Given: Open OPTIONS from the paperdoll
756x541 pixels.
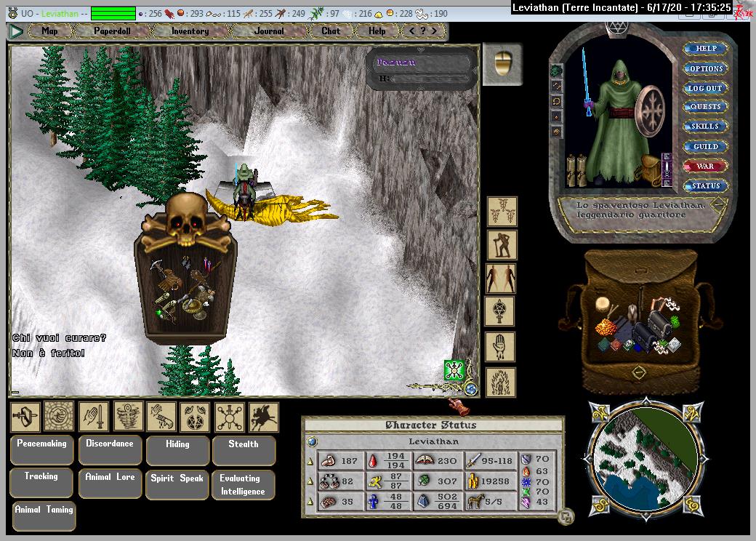Looking at the screenshot, I should coord(706,68).
